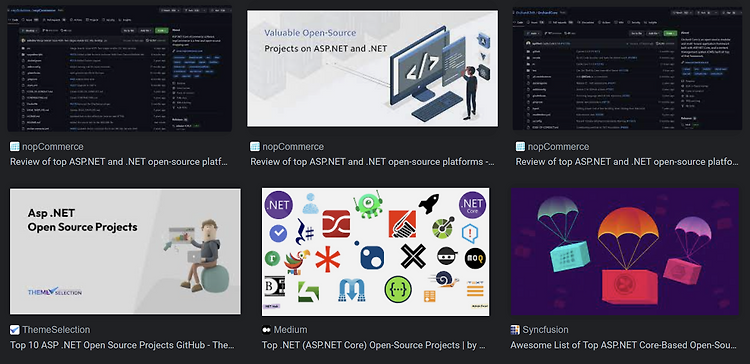Open 'Awesome List of Top ASP.NET Core-Based' title

pos(624,345)
